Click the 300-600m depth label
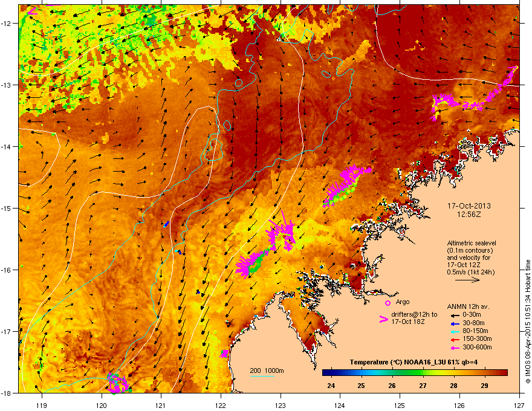The height and width of the screenshot is (411, 532). [477, 347]
